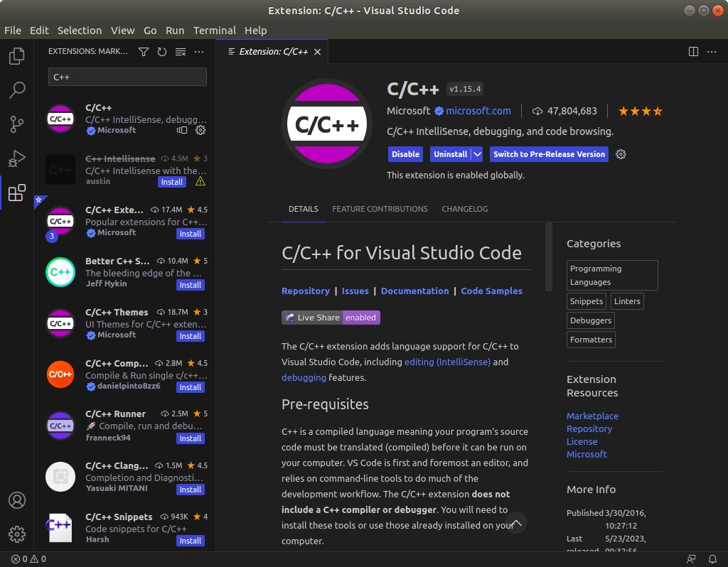Install Better C++ Syntax extension
The image size is (728, 567).
(x=191, y=285)
